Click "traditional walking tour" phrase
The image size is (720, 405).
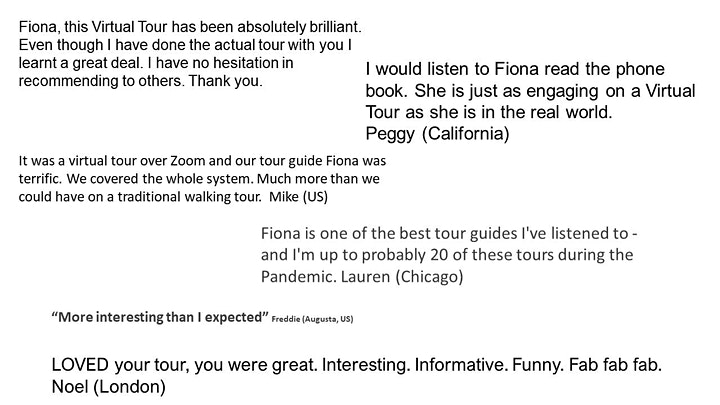coord(189,197)
